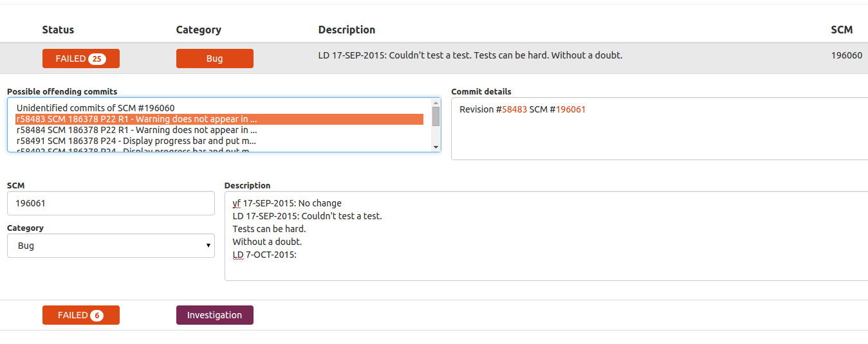Click the orange Bug category button
The width and height of the screenshot is (868, 344).
click(214, 59)
